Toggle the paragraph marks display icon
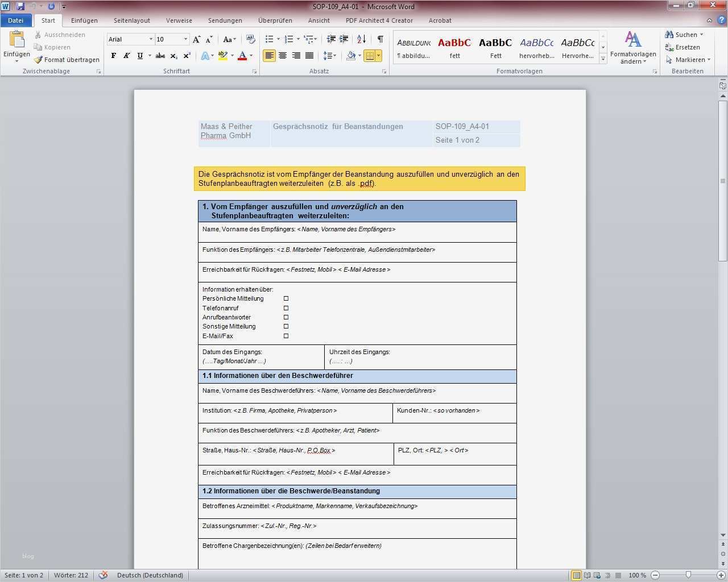Viewport: 728px width, 582px height. pyautogui.click(x=380, y=39)
